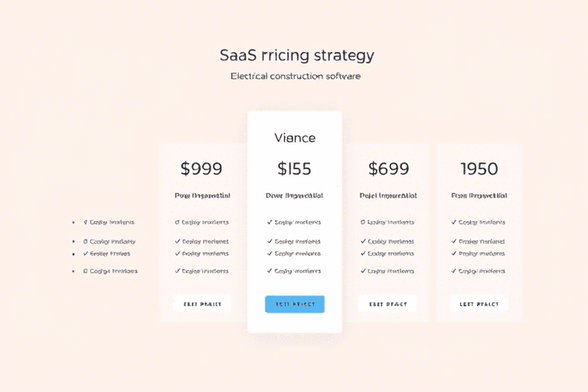Viewport: 588px width, 392px height.
Task: Select the $155 price in highlighted card
Action: coord(294,168)
